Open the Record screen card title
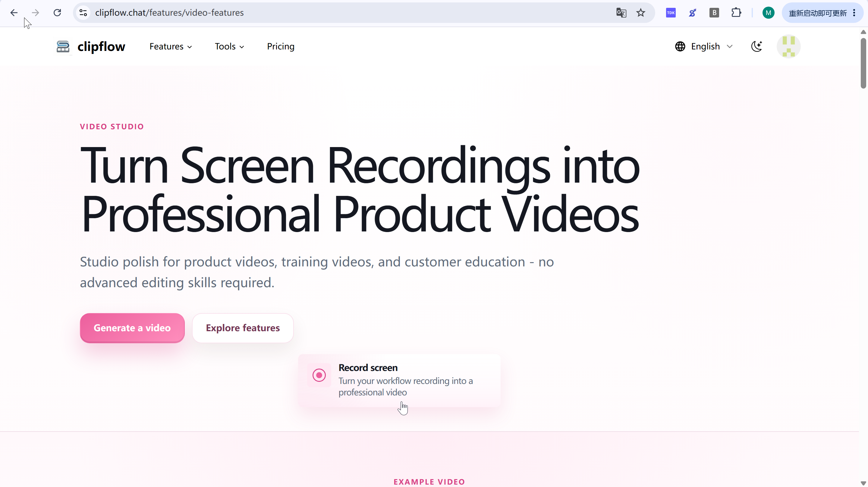Screen dimensions: 868x487 coord(368,368)
